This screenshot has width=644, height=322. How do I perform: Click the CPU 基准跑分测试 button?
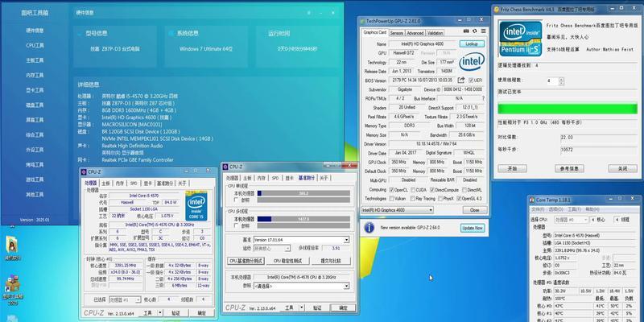point(246,261)
